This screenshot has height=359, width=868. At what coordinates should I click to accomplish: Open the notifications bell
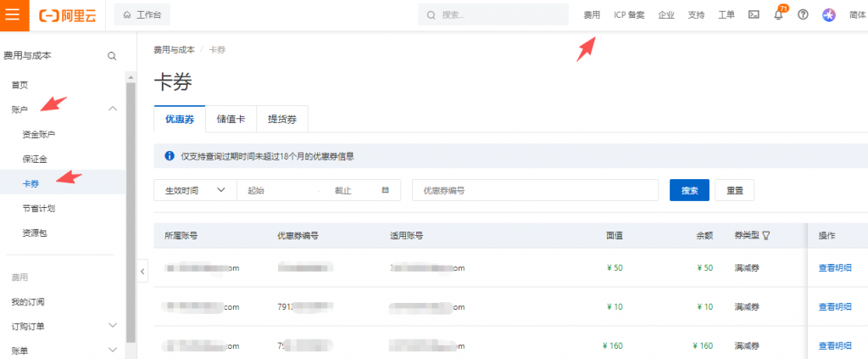[x=778, y=15]
